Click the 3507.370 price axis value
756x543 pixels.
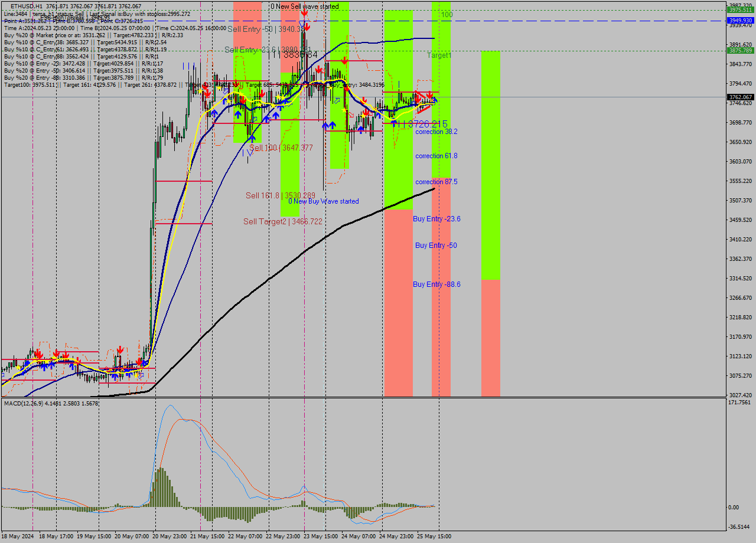(x=741, y=200)
